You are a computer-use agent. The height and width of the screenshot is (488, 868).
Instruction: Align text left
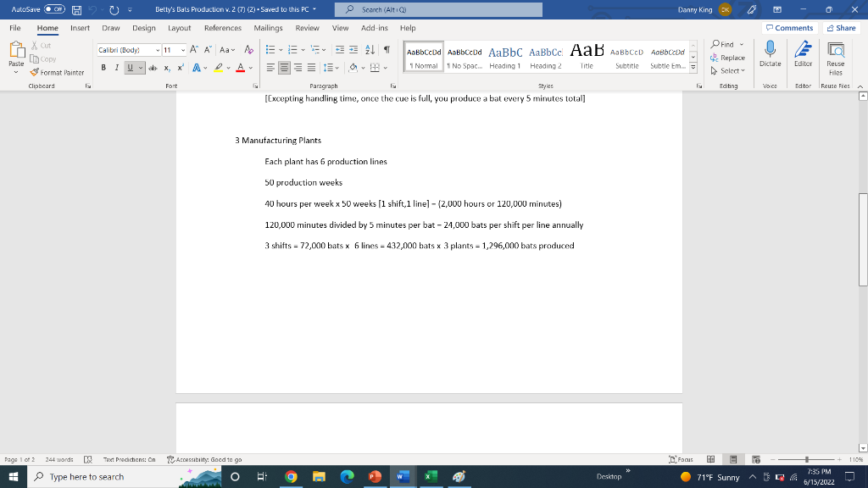(270, 68)
